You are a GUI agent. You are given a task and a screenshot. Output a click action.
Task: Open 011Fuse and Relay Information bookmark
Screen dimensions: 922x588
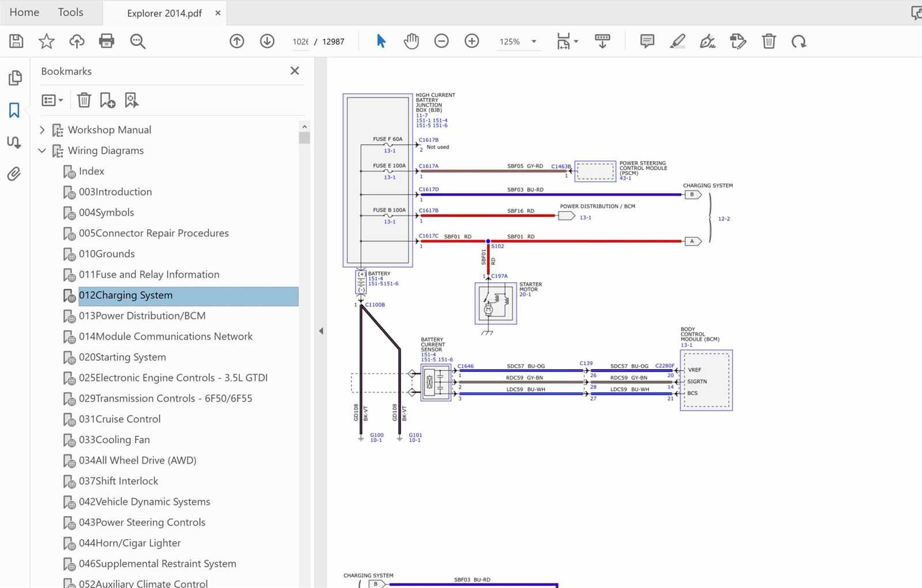coord(149,275)
